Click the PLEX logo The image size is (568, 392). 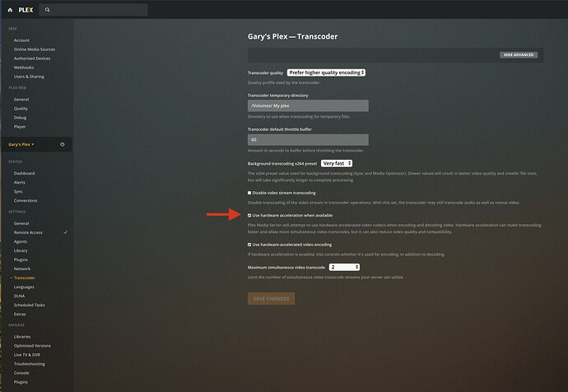pyautogui.click(x=26, y=10)
